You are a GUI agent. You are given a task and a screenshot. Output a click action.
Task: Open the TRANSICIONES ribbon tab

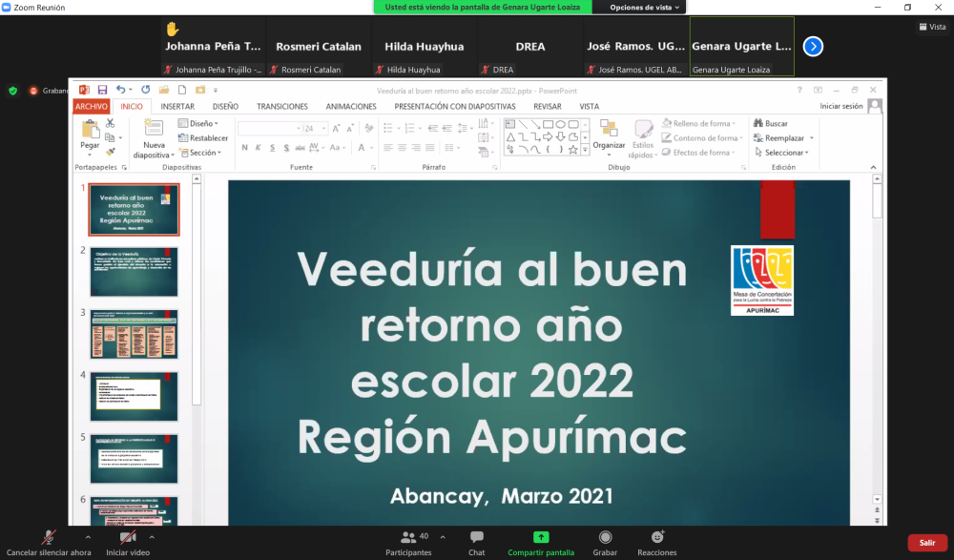pos(281,107)
